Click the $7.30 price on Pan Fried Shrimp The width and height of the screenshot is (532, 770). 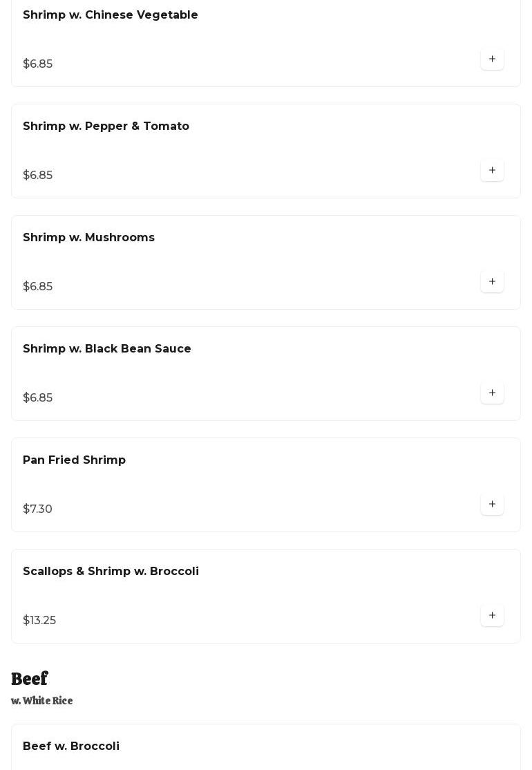point(37,509)
